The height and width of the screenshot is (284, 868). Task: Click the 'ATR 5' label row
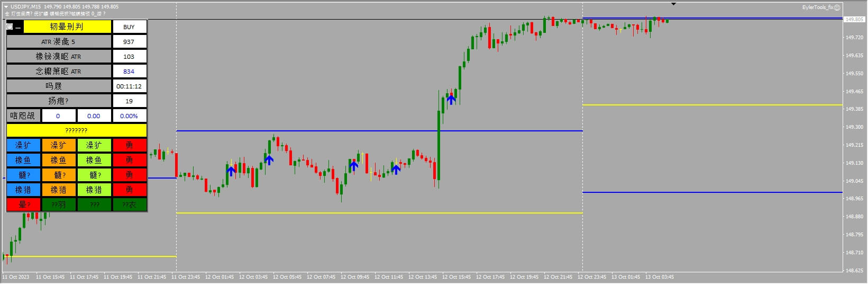coord(59,42)
